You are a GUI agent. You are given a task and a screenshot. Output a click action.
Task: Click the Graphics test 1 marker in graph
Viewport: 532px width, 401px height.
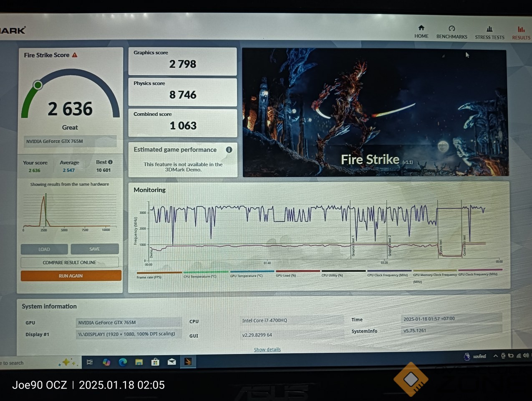point(353,246)
